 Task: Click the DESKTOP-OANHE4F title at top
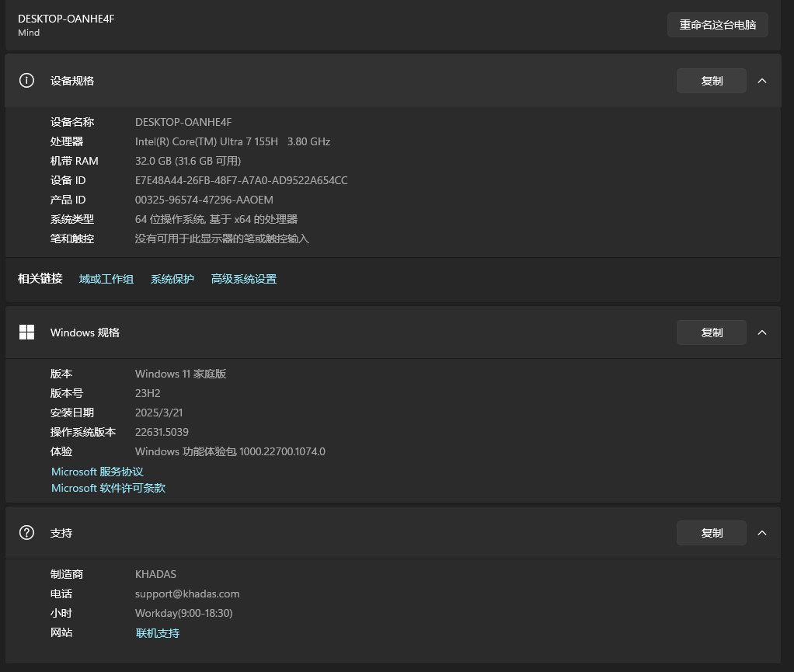pyautogui.click(x=66, y=19)
